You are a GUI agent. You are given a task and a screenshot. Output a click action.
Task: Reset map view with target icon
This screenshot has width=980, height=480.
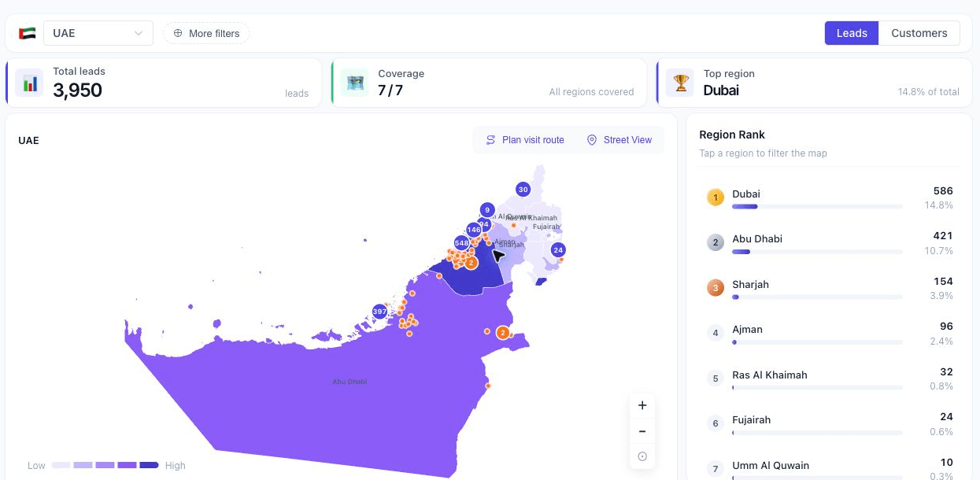(642, 456)
